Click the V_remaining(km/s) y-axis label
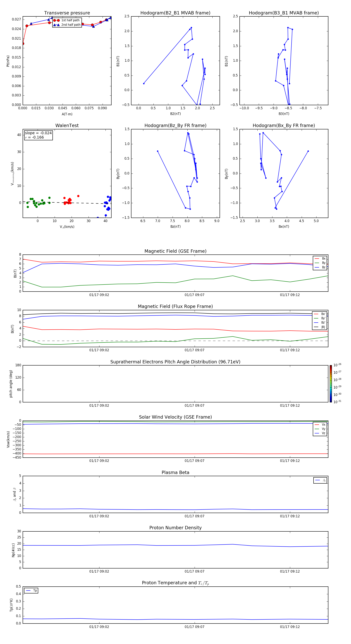This screenshot has height=644, width=351. coord(12,173)
